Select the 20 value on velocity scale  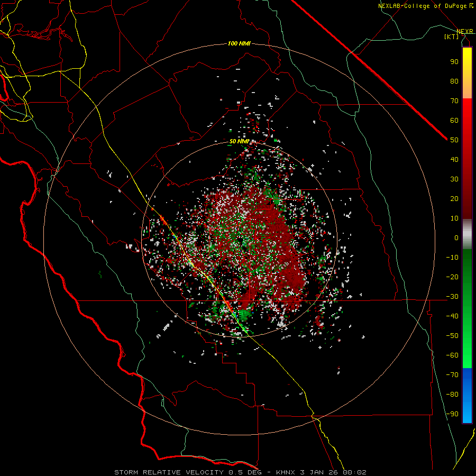coord(454,198)
